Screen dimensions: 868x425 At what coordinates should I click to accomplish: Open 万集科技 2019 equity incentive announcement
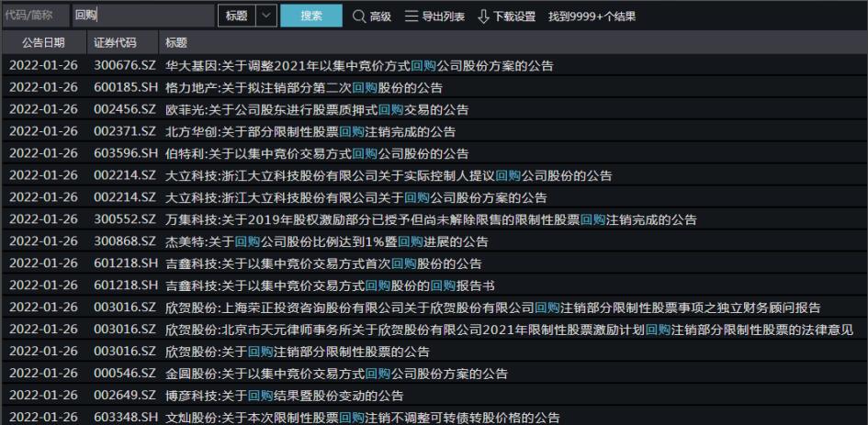pos(431,219)
